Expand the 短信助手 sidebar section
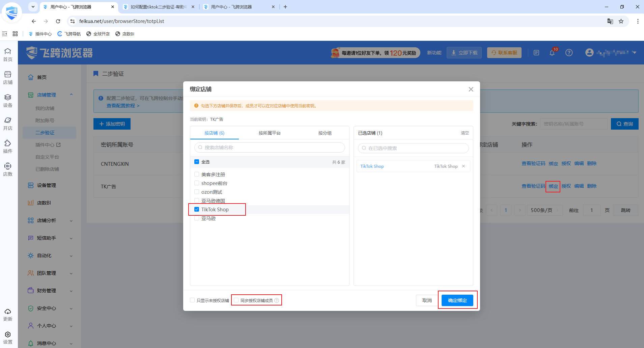Screen dimensions: 644x348 (x=71, y=238)
